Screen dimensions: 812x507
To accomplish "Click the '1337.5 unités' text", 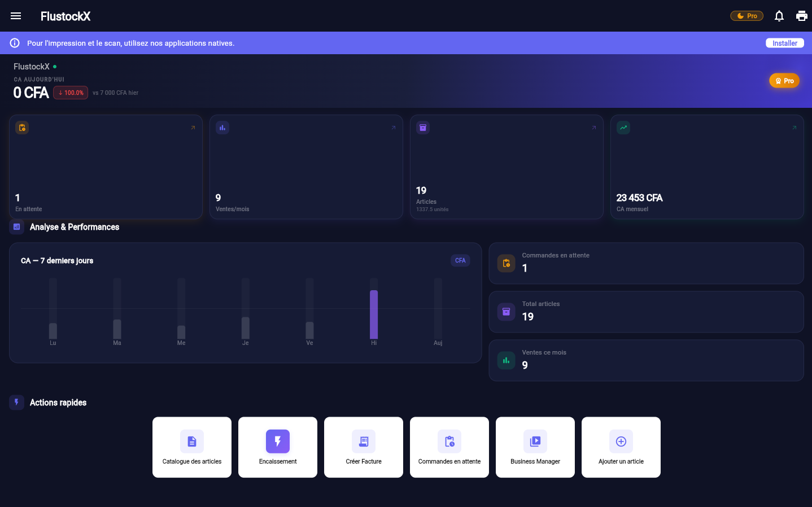I will 433,209.
